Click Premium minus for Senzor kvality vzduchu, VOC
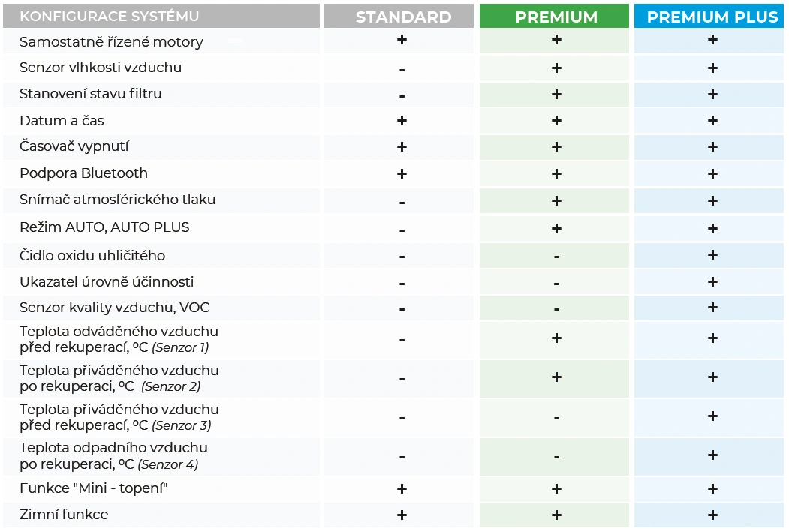Image resolution: width=789 pixels, height=532 pixels. (x=556, y=309)
